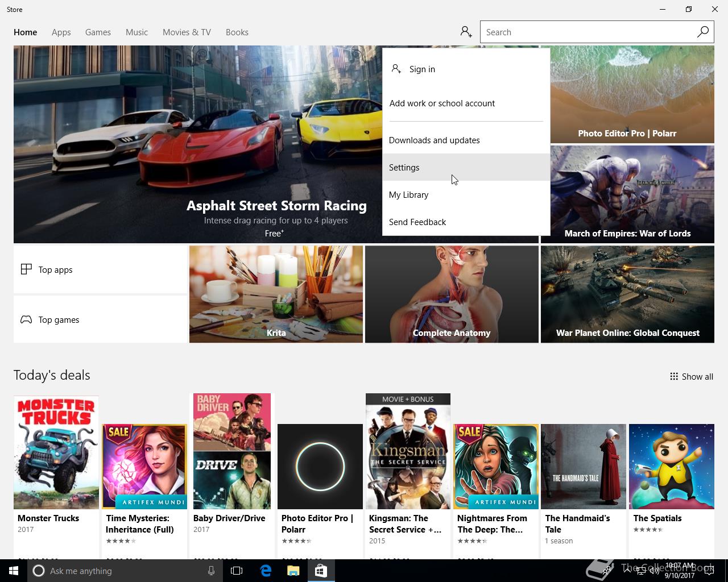The image size is (728, 582).
Task: Open Top apps list
Action: coord(100,269)
